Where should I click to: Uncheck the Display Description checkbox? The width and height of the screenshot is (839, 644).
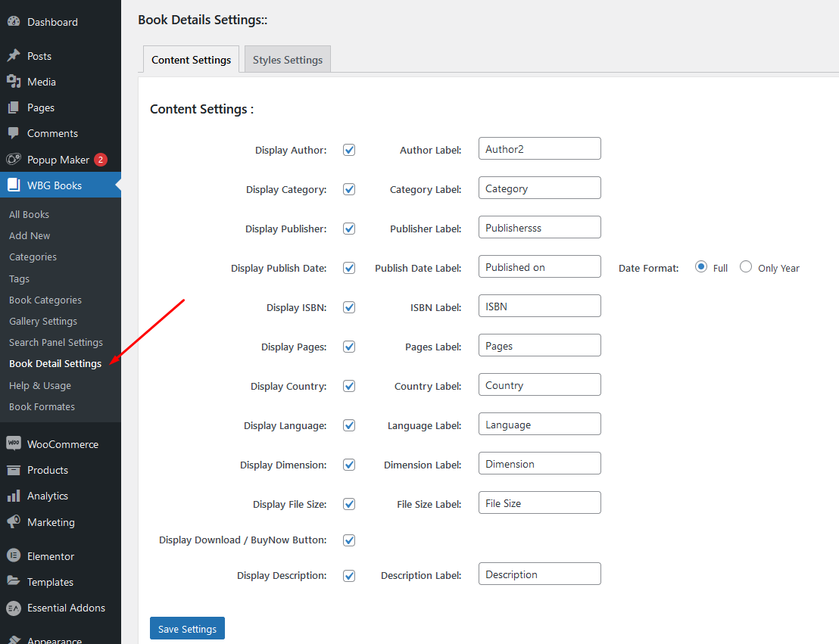pos(349,576)
